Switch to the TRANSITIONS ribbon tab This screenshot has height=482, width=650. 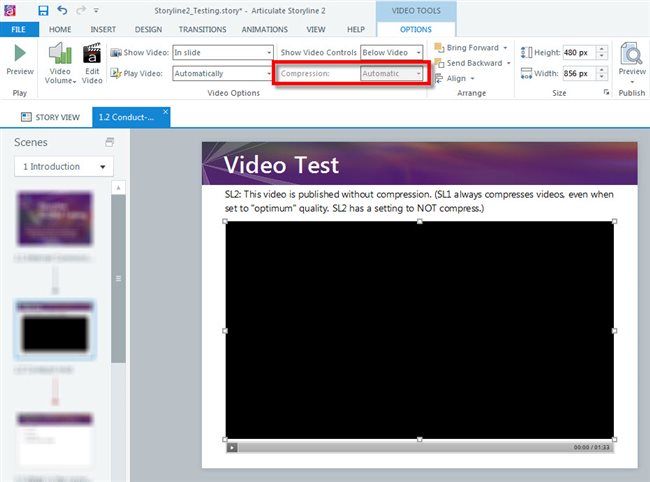[x=202, y=30]
